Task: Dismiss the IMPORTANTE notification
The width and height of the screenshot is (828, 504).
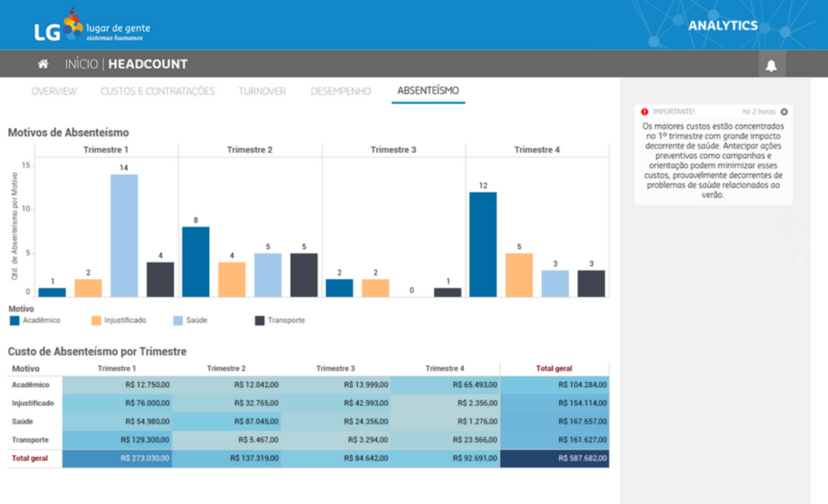Action: coord(785,111)
